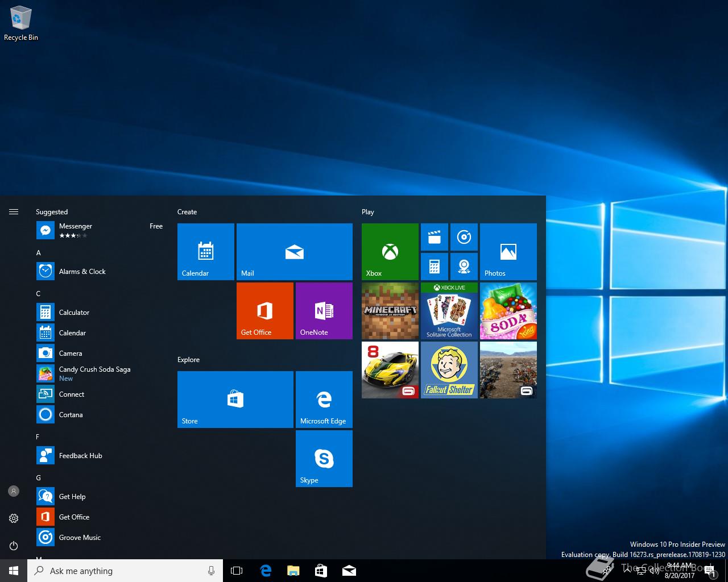The width and height of the screenshot is (728, 582).
Task: Open Settings gear in Start menu
Action: pos(14,518)
